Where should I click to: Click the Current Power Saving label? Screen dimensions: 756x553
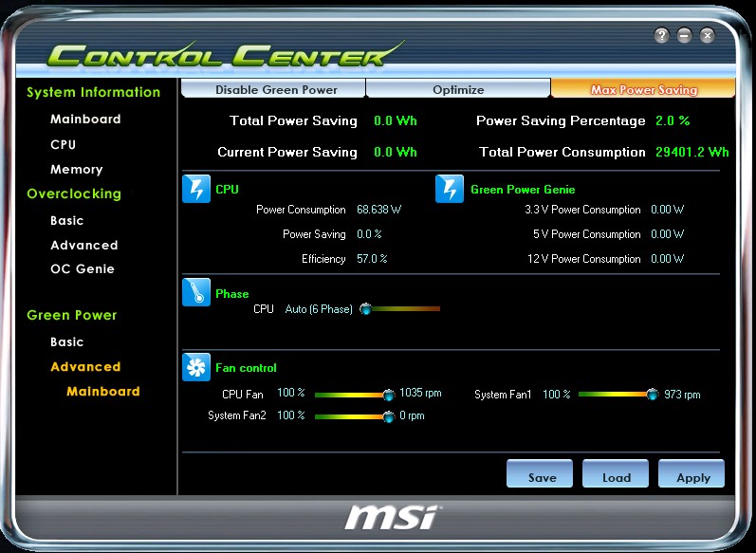pyautogui.click(x=287, y=152)
